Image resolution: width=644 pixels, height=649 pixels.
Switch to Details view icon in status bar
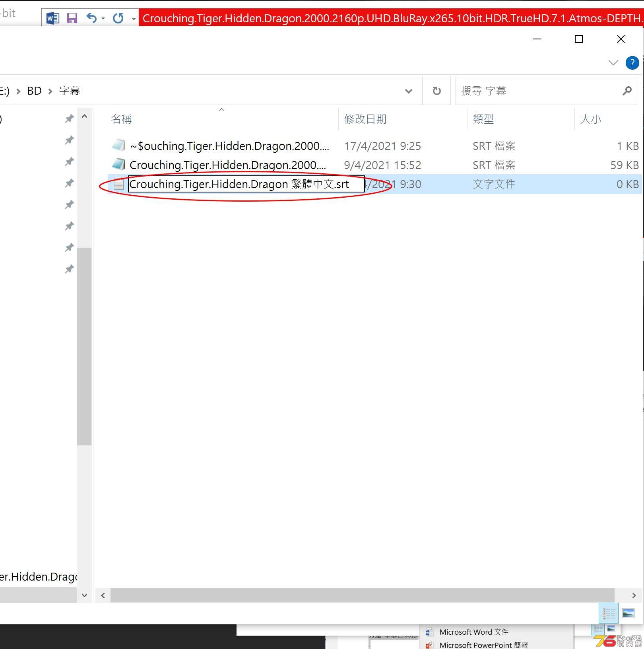click(609, 613)
